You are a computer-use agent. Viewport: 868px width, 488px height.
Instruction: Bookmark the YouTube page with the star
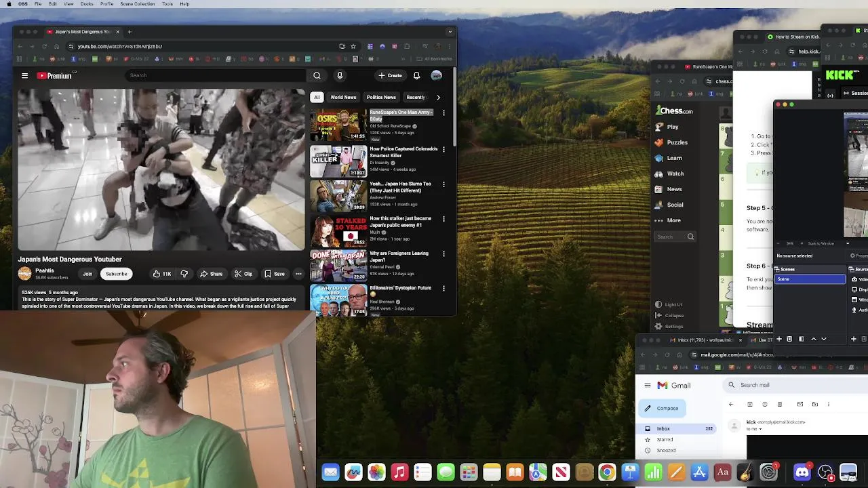point(353,46)
